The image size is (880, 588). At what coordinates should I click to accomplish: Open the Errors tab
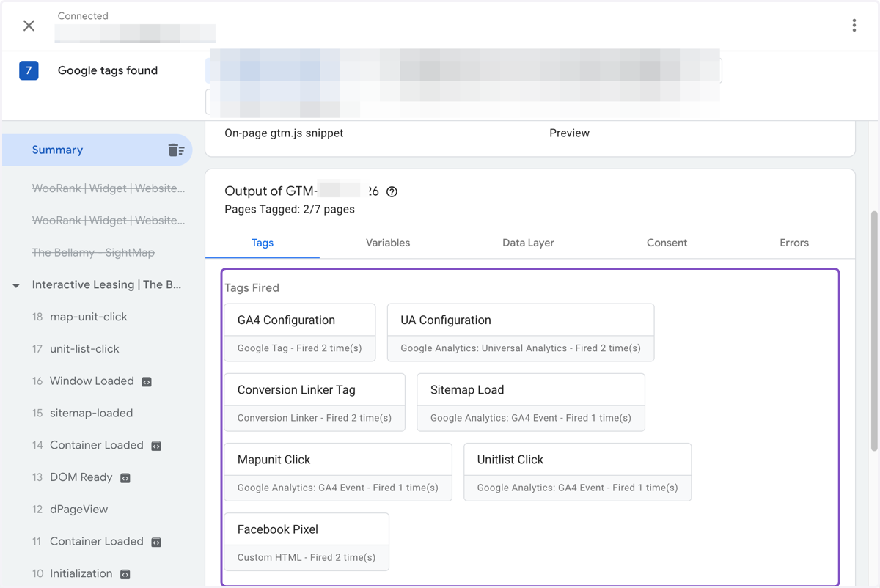pyautogui.click(x=794, y=243)
